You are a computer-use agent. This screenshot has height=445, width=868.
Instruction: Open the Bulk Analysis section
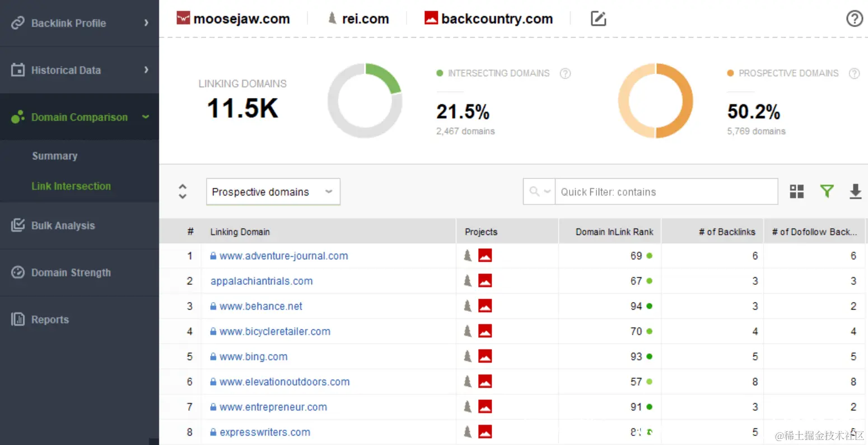pos(80,225)
